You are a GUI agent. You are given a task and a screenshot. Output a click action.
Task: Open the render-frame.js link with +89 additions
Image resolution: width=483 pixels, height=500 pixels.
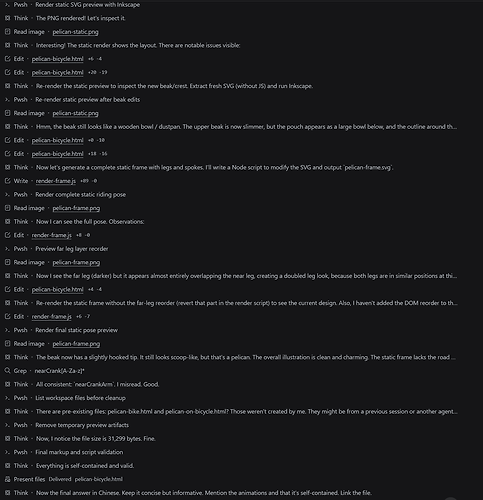[56, 181]
